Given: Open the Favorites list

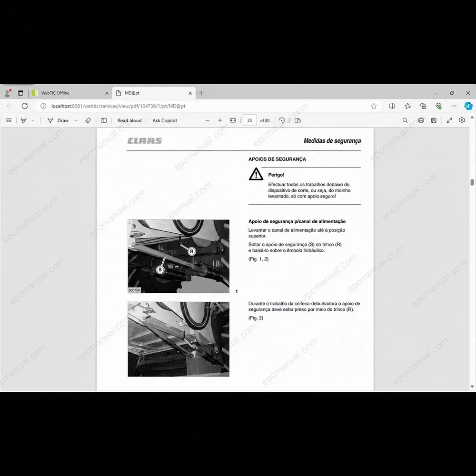Looking at the screenshot, I should (x=408, y=106).
